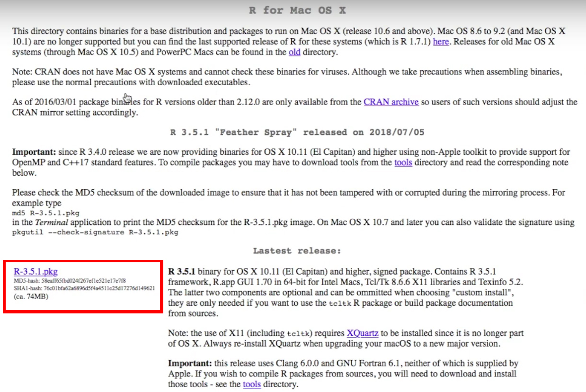Open the 'old' directory link

pyautogui.click(x=294, y=52)
